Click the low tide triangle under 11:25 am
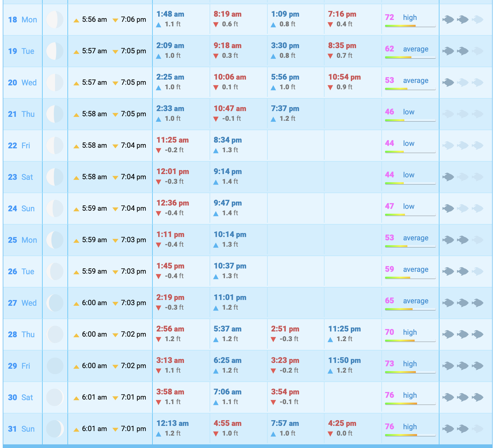The width and height of the screenshot is (496, 448). coord(158,151)
